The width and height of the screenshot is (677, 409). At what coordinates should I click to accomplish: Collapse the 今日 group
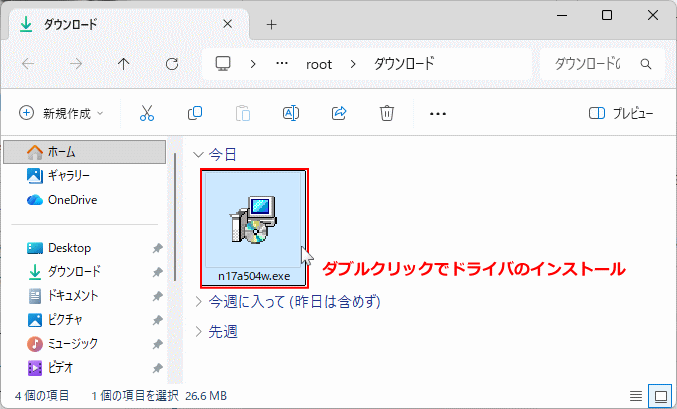coord(198,155)
